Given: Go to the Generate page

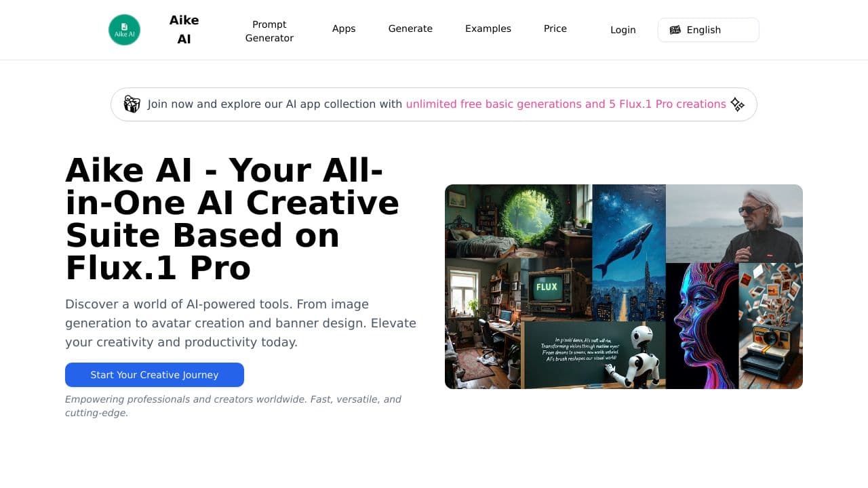Looking at the screenshot, I should pos(410,28).
